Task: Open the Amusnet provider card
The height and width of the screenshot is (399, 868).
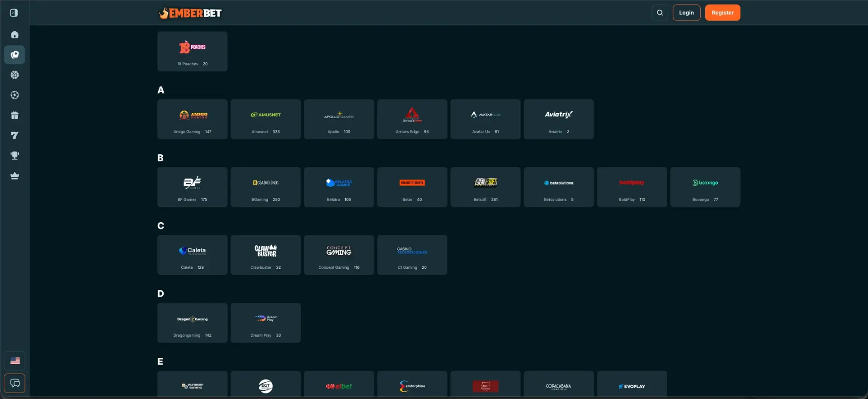Action: pos(265,119)
